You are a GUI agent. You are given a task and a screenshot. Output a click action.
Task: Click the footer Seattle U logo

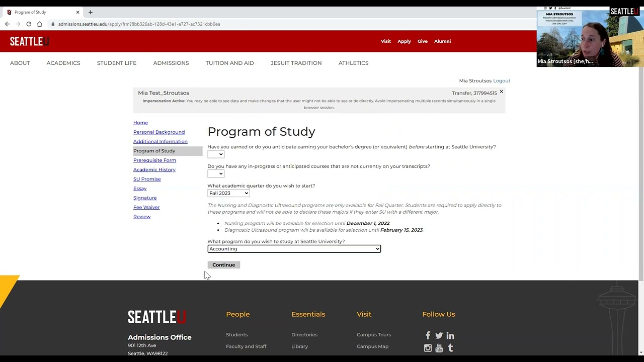coord(157,317)
